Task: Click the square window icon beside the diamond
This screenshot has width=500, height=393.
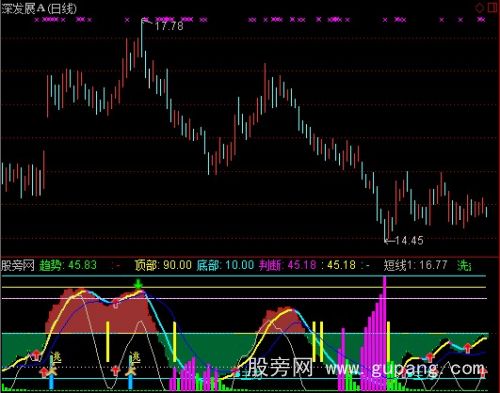Action: [492, 7]
